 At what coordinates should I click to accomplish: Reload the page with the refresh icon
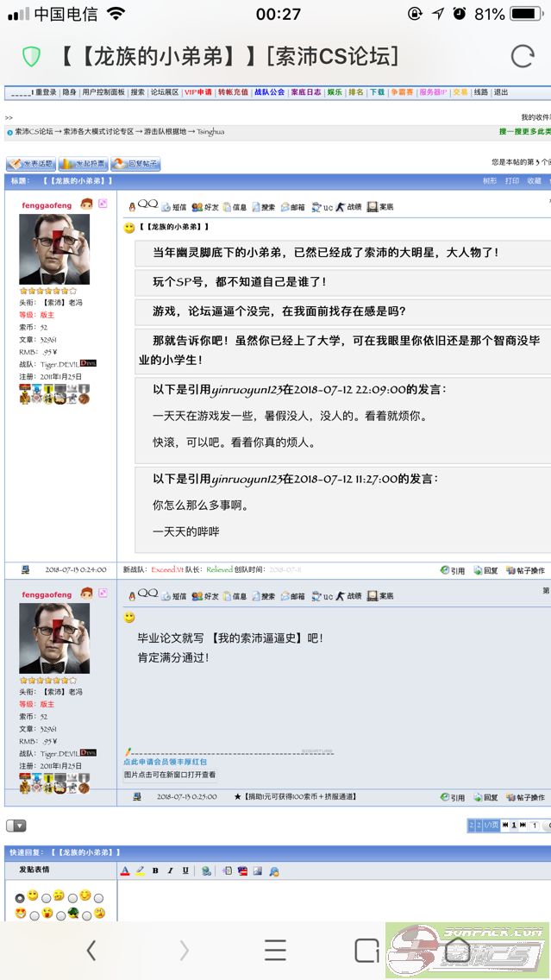[523, 56]
